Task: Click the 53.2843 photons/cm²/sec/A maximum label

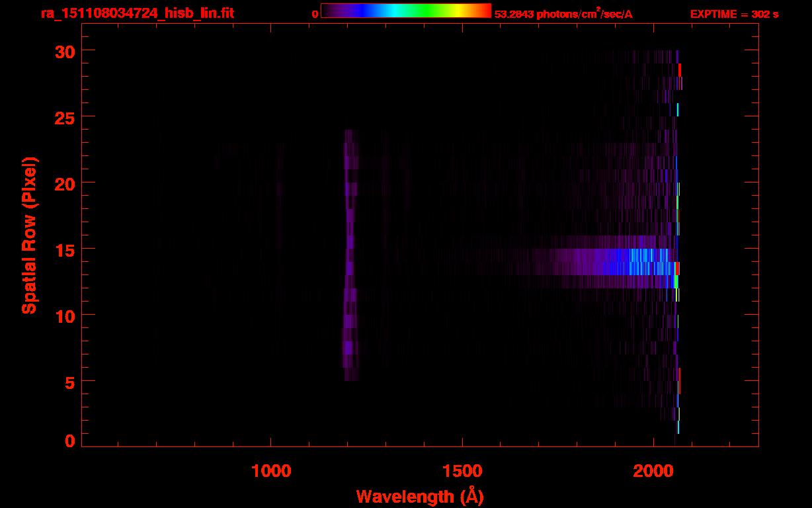Action: click(x=563, y=14)
